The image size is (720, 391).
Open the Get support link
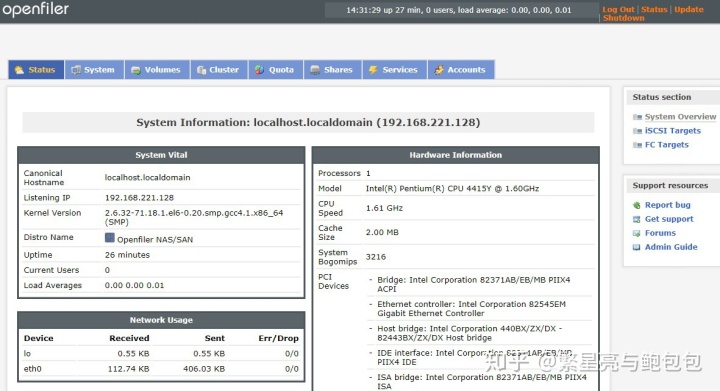point(669,219)
